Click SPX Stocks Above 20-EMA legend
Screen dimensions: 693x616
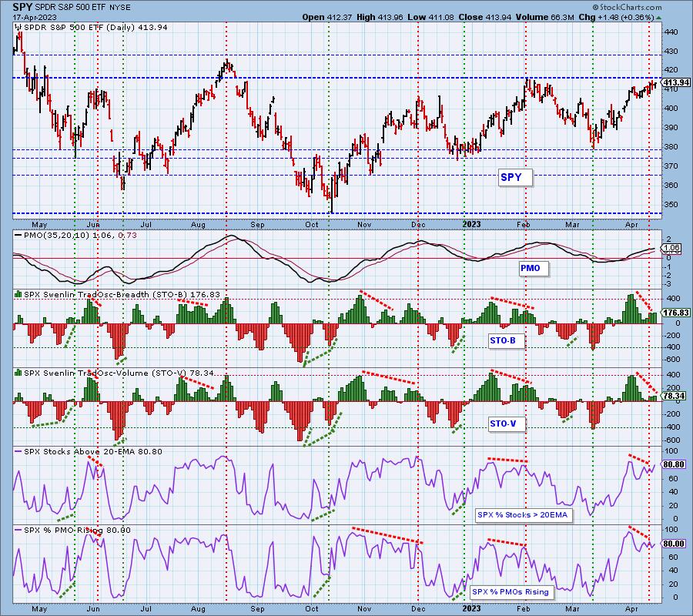pos(93,452)
